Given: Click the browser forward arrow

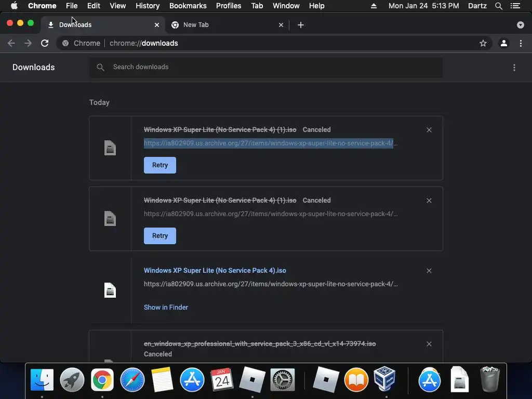Looking at the screenshot, I should [28, 43].
